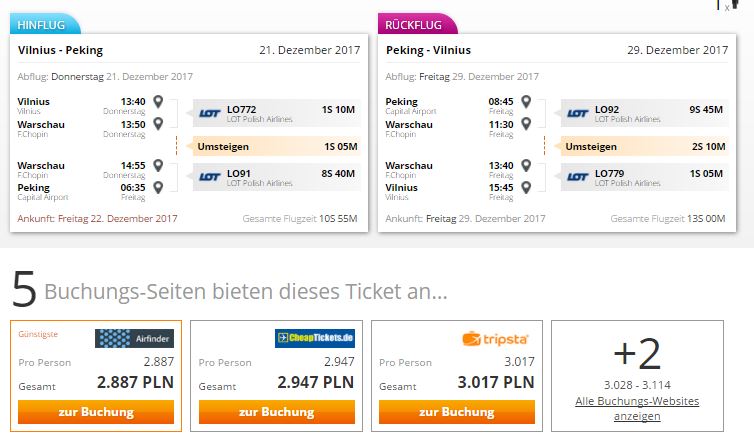The image size is (754, 439).
Task: Book via Airfinder zur Buchung button
Action: pyautogui.click(x=96, y=412)
